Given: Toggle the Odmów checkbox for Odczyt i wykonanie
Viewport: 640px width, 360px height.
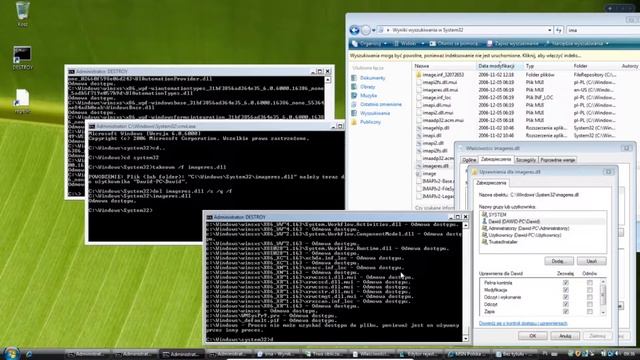Looking at the screenshot, I should 589,297.
